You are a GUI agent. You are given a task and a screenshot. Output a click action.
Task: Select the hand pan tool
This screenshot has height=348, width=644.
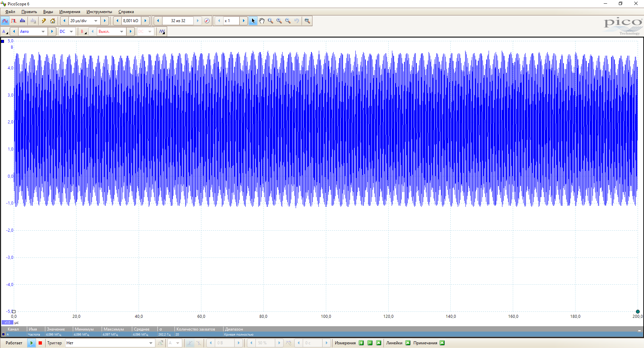262,21
